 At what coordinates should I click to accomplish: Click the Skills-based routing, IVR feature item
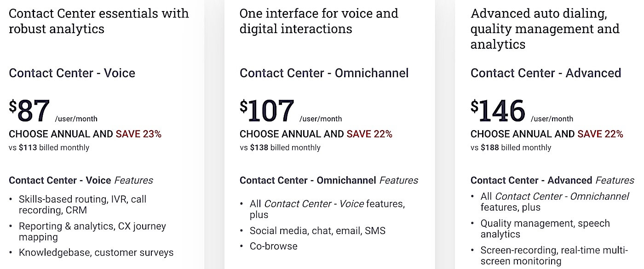pyautogui.click(x=83, y=205)
